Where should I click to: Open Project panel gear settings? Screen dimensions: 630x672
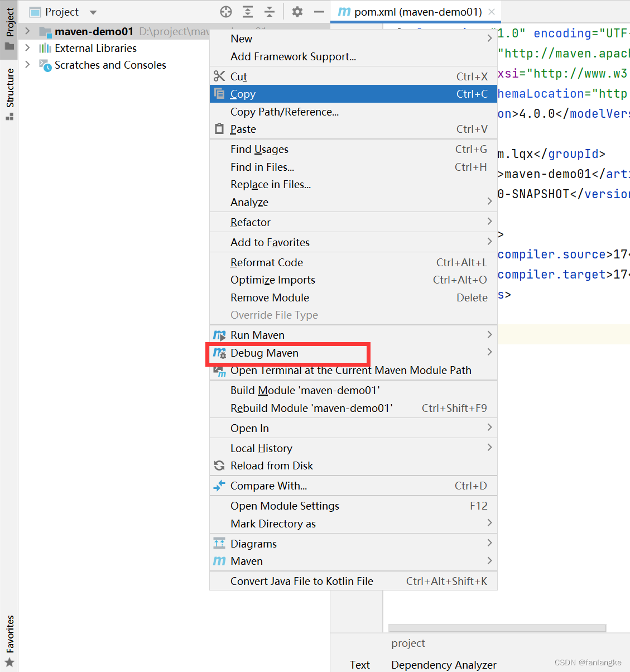click(297, 12)
